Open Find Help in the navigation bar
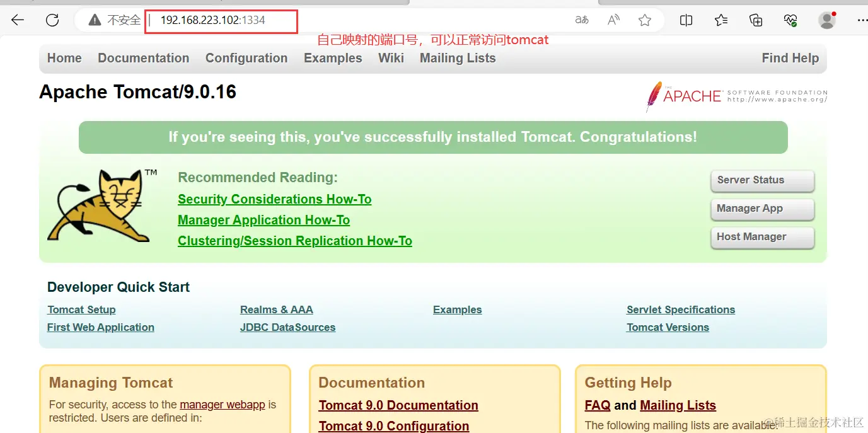Screen dimensions: 868x433 pos(790,58)
